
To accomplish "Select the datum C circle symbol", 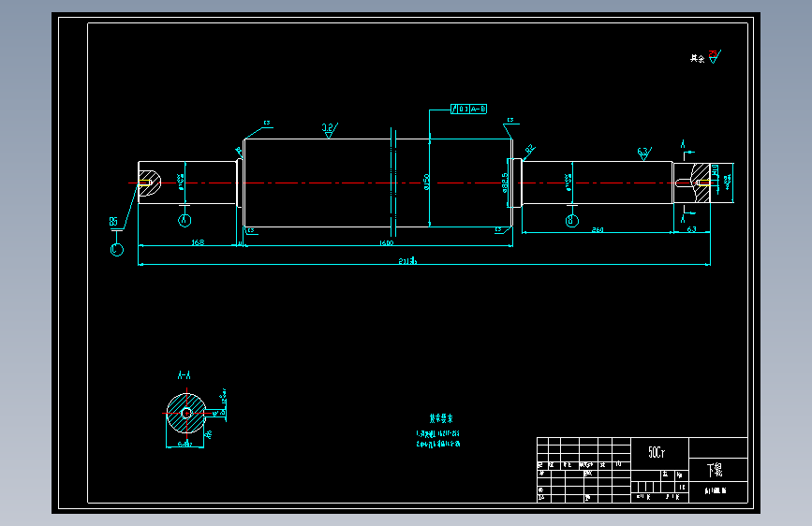I will click(117, 250).
